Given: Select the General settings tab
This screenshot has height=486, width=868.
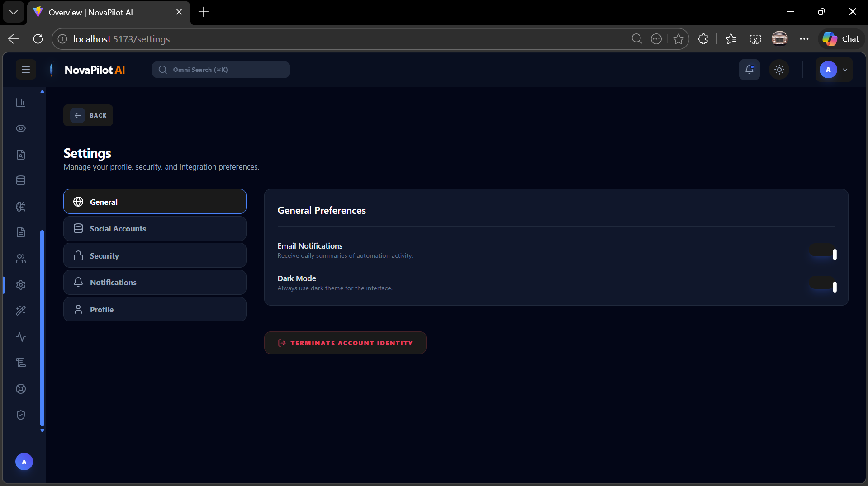Looking at the screenshot, I should [155, 202].
